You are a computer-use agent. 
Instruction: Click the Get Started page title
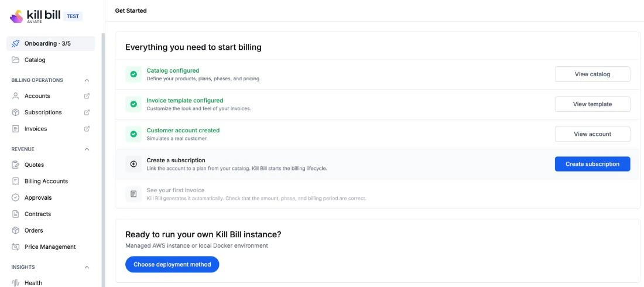131,11
